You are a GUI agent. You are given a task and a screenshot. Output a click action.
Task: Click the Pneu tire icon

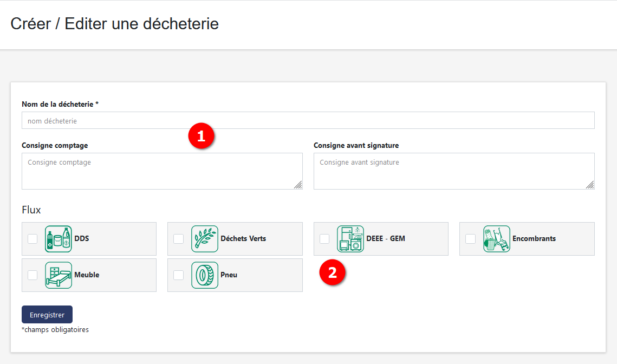tap(205, 275)
